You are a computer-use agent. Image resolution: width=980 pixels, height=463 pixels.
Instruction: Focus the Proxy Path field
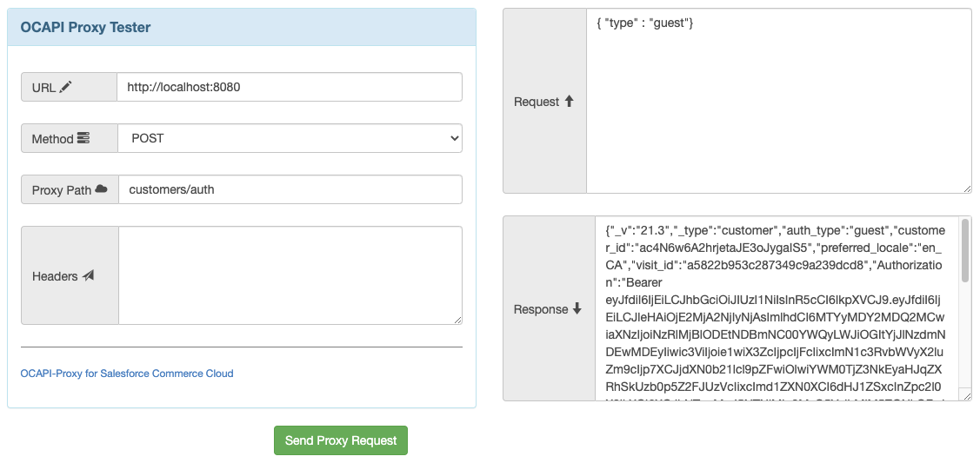click(290, 189)
